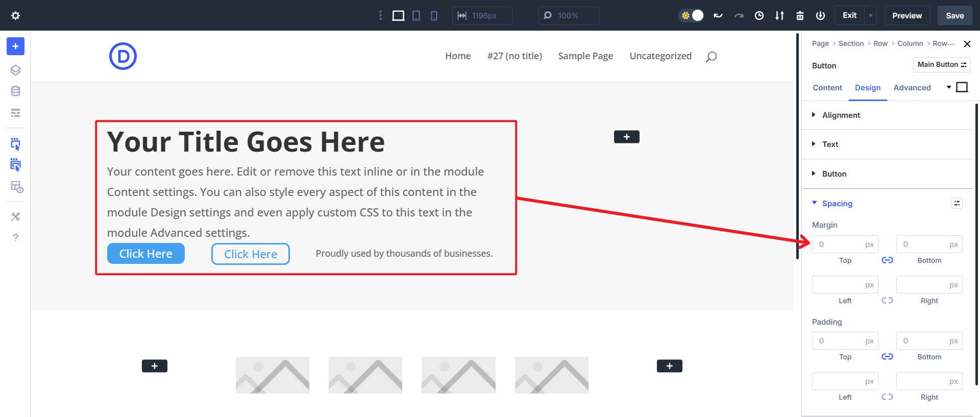
Task: Click the redo icon in the top bar
Action: click(739, 15)
